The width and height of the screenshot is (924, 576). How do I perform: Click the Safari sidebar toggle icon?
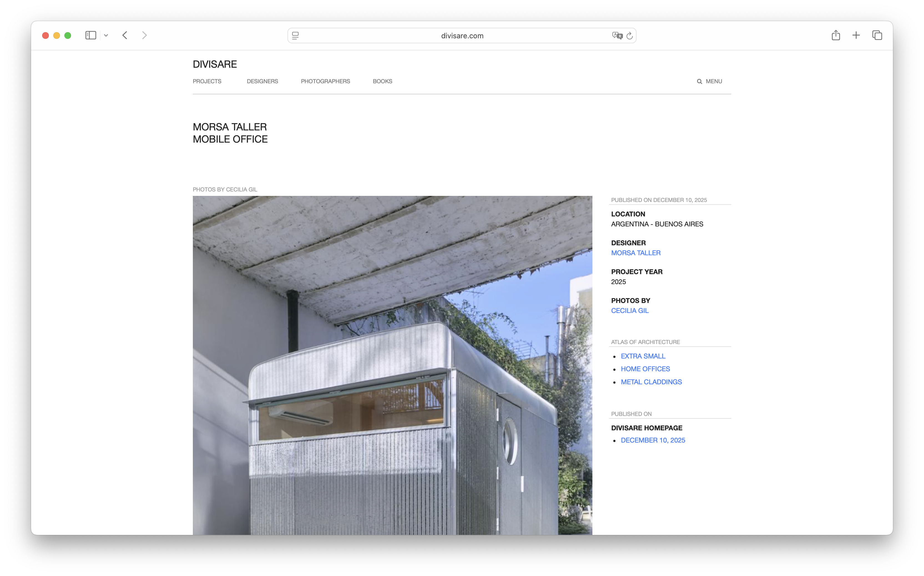pyautogui.click(x=90, y=36)
